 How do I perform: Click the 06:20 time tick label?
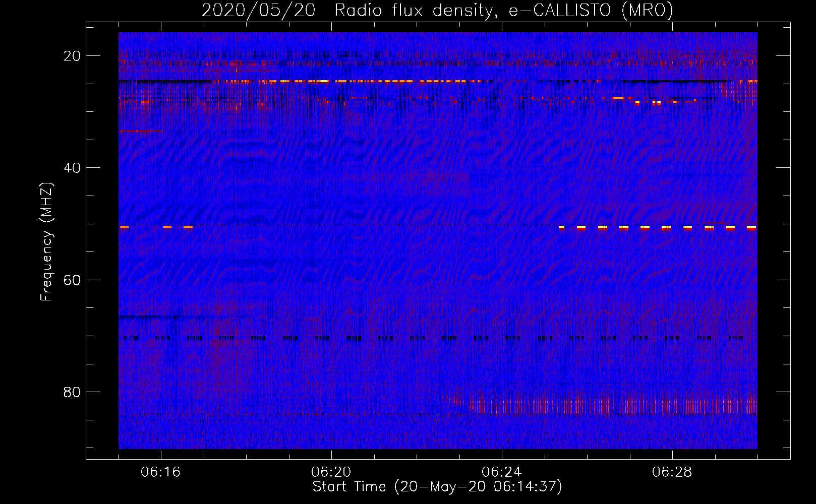[x=331, y=472]
